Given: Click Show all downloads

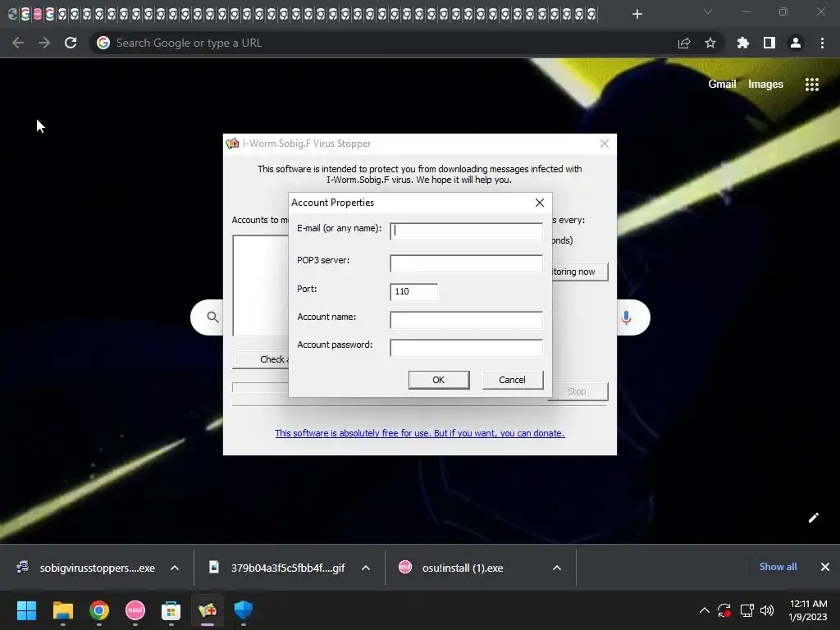Looking at the screenshot, I should click(778, 567).
